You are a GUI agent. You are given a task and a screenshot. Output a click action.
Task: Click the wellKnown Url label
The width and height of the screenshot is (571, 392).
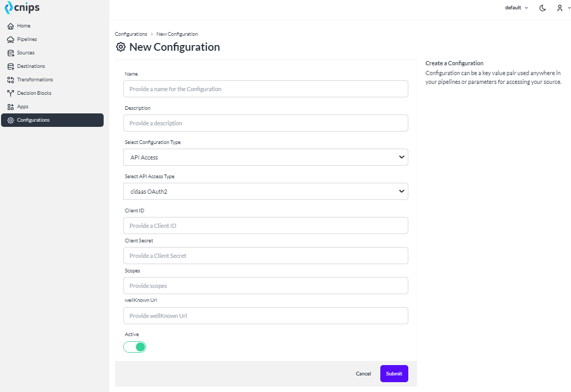[x=141, y=300]
